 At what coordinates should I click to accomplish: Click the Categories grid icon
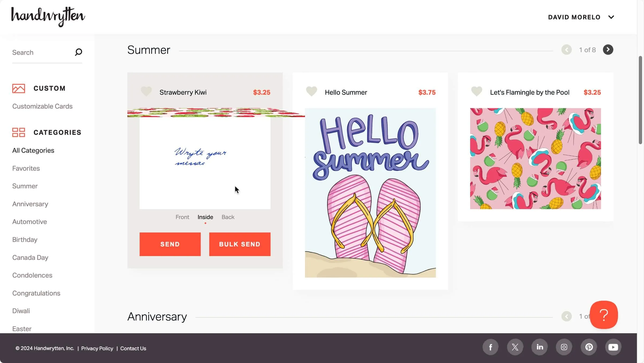(x=19, y=132)
